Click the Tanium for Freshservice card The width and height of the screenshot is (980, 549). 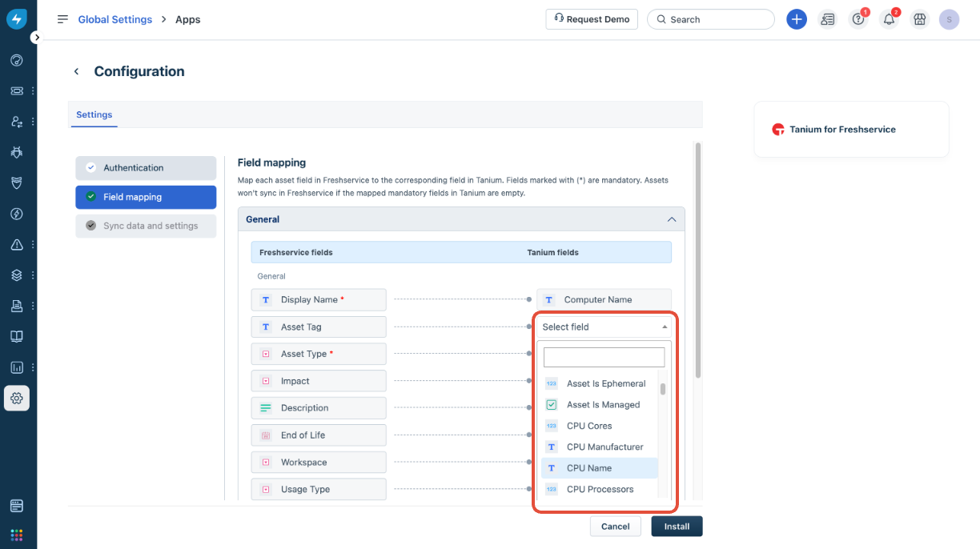[851, 129]
